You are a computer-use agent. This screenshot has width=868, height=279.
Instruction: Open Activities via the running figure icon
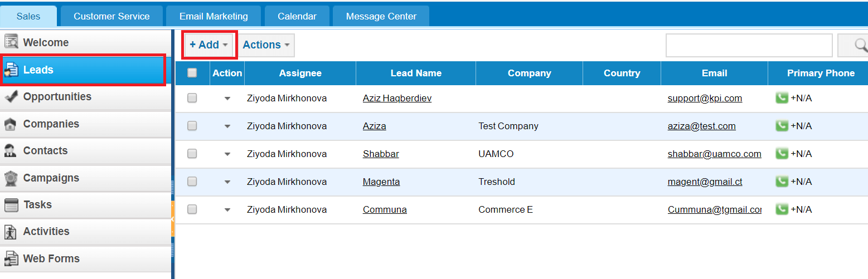(x=11, y=232)
